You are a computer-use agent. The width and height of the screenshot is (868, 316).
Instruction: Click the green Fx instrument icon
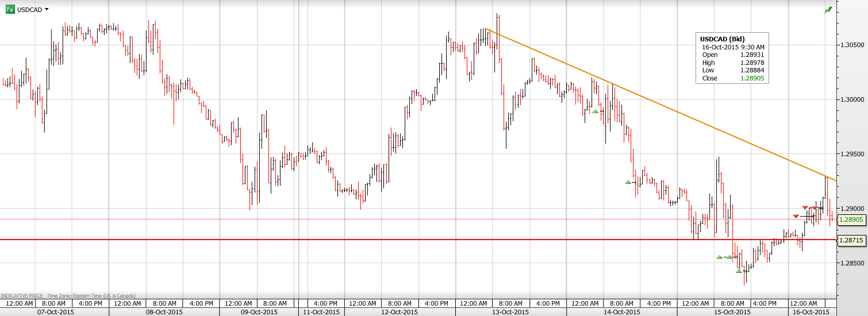10,9
